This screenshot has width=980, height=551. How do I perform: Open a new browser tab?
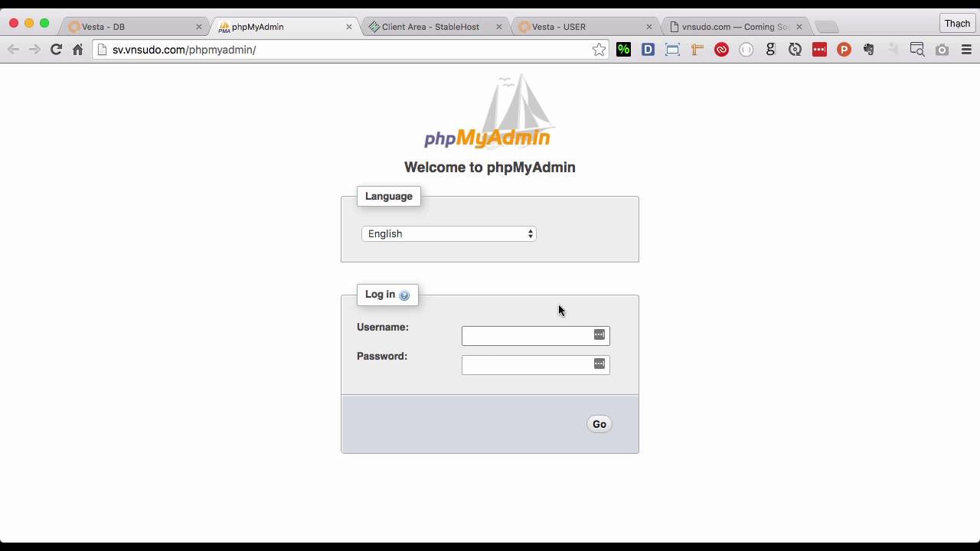[827, 27]
